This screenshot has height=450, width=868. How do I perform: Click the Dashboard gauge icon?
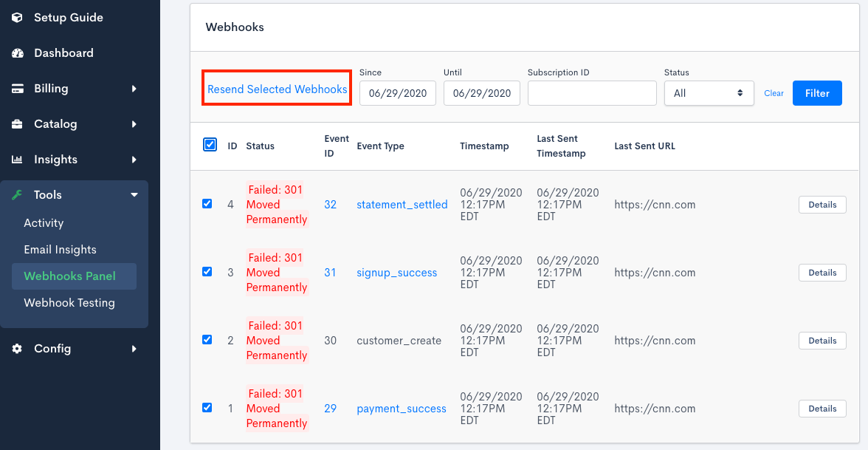click(x=18, y=53)
